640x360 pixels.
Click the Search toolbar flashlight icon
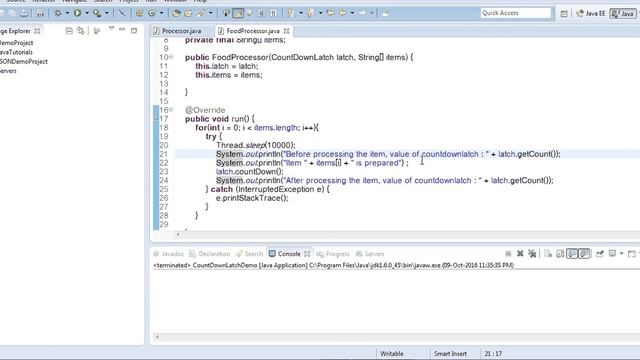201,13
